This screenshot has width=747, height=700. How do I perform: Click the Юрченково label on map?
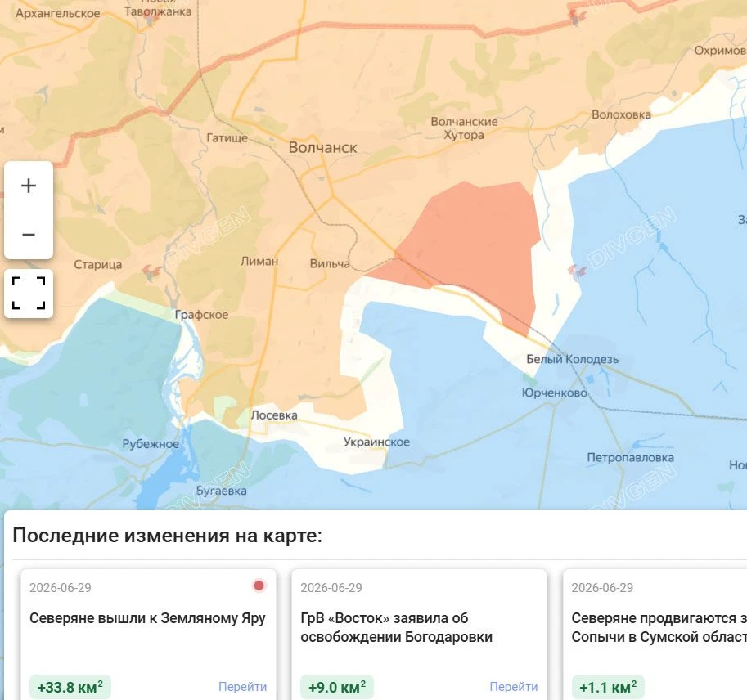555,393
